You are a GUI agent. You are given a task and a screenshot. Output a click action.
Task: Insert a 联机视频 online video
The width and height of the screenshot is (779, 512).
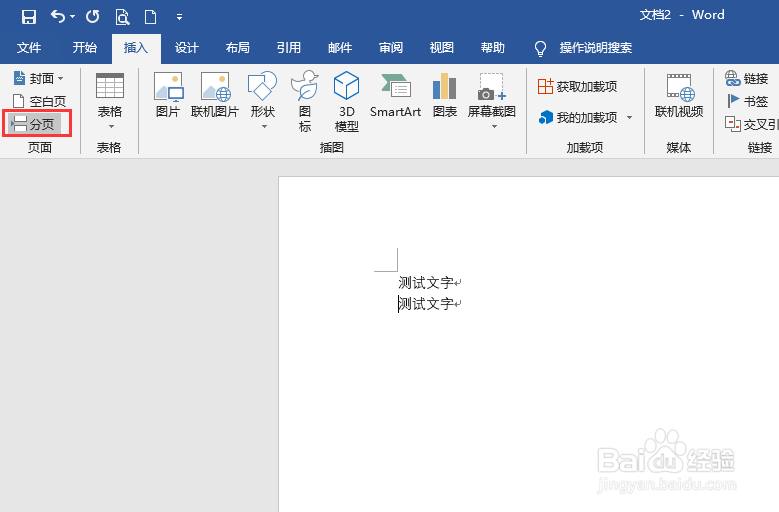click(x=679, y=95)
